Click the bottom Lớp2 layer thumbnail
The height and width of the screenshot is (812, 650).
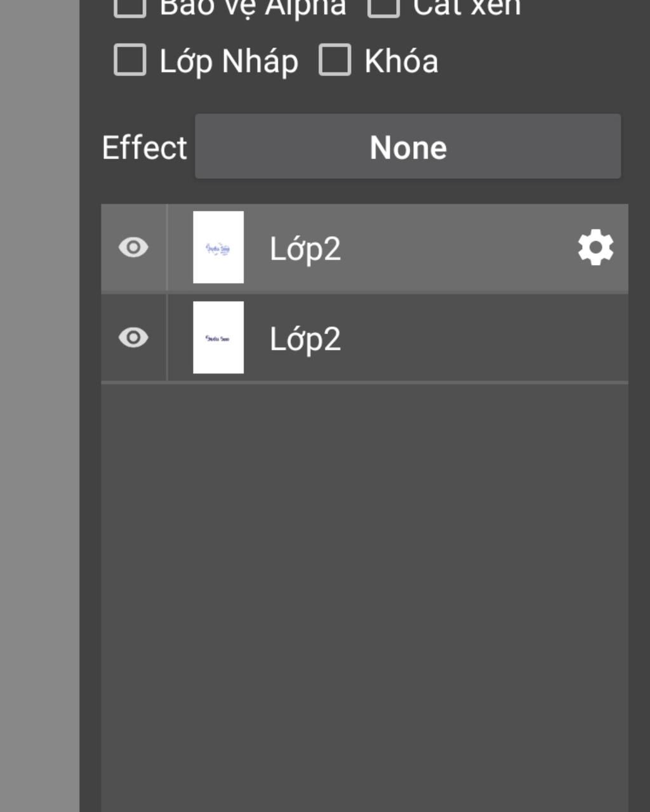(x=218, y=337)
